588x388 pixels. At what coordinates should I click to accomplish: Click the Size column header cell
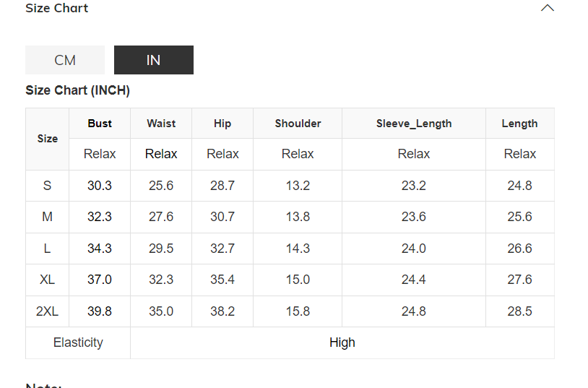(x=48, y=139)
